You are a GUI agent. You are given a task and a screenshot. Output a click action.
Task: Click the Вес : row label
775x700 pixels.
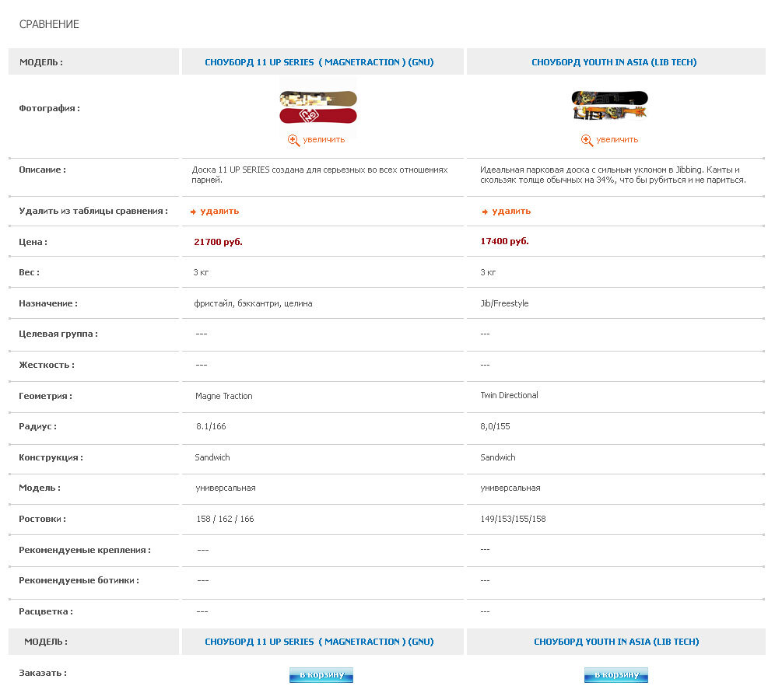pos(29,273)
